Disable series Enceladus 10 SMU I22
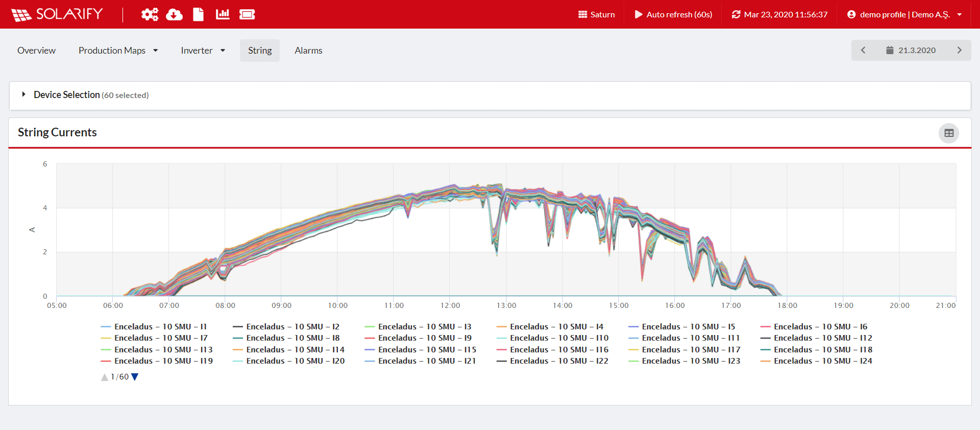 [552, 361]
